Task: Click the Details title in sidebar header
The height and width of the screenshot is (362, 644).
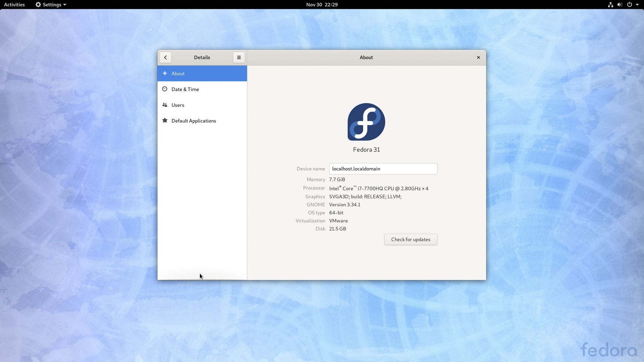Action: [x=202, y=58]
